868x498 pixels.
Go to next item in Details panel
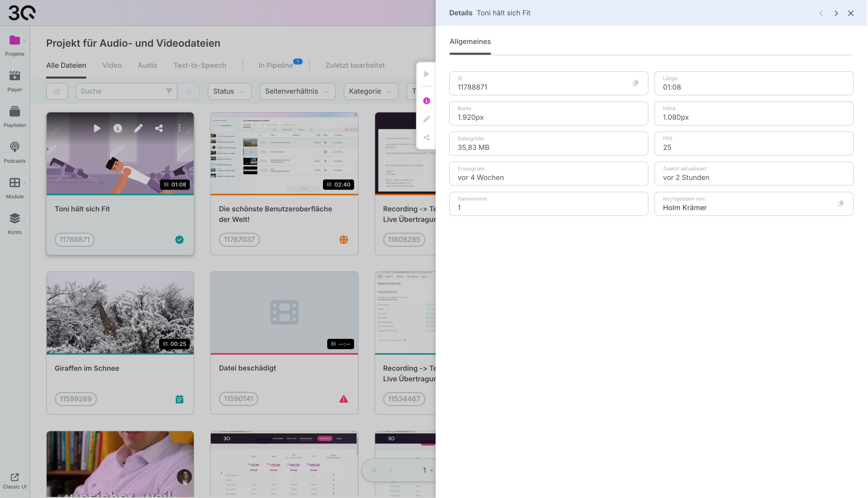click(x=836, y=13)
